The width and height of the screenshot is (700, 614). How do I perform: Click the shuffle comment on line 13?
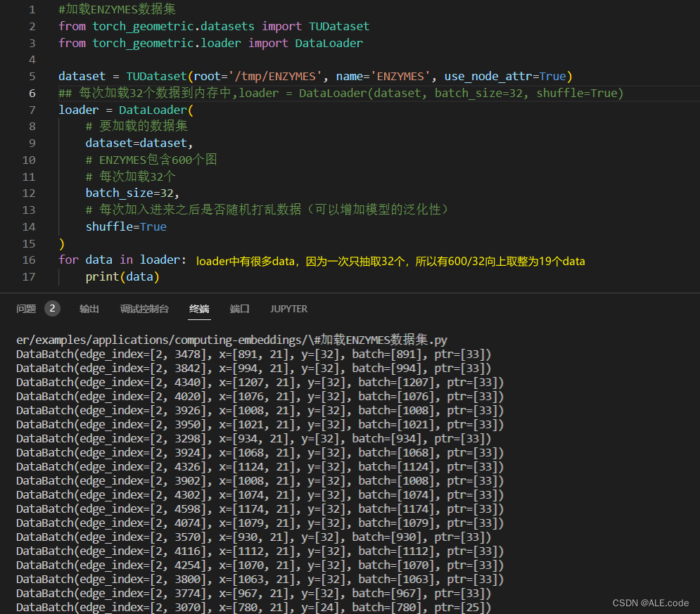(x=267, y=210)
